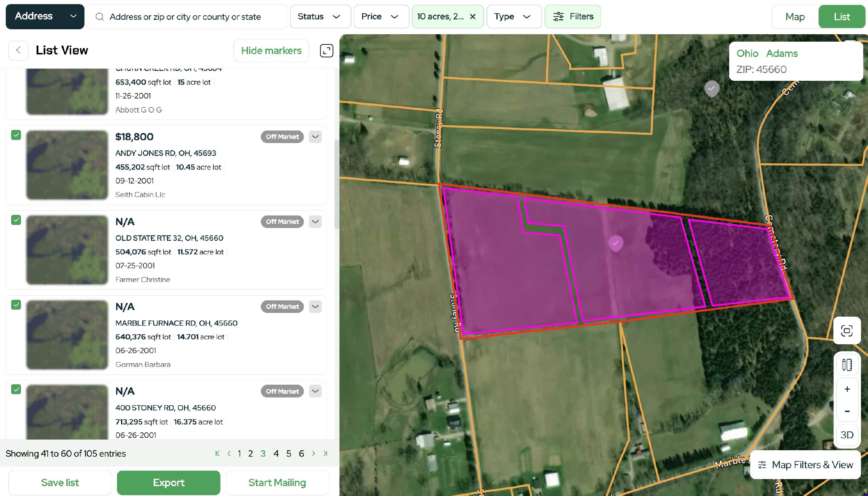The image size is (868, 496).
Task: Zoom in with the plus button
Action: point(847,389)
